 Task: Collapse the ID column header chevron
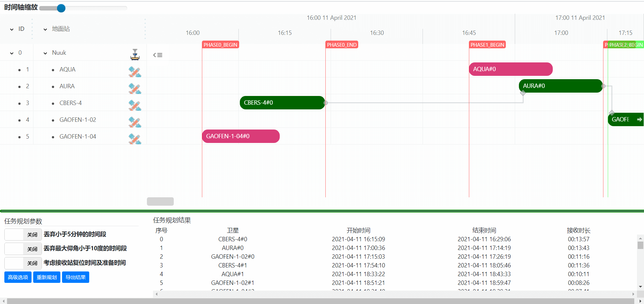pyautogui.click(x=12, y=29)
